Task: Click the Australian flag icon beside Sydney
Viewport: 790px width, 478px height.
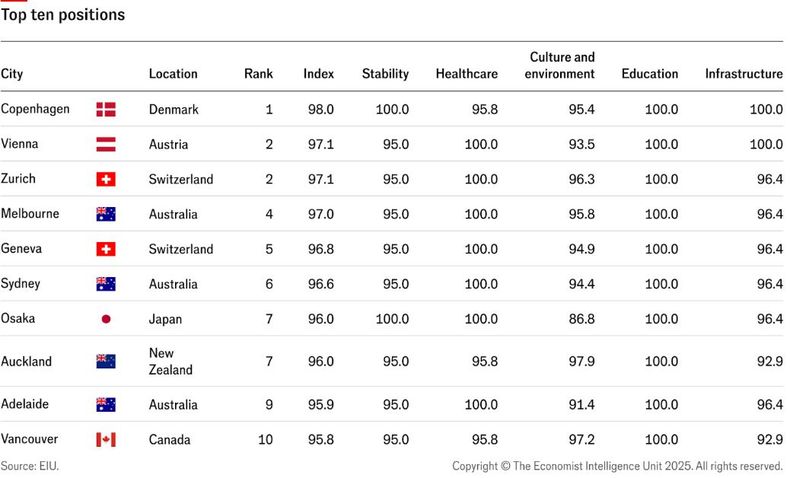Action: (106, 284)
